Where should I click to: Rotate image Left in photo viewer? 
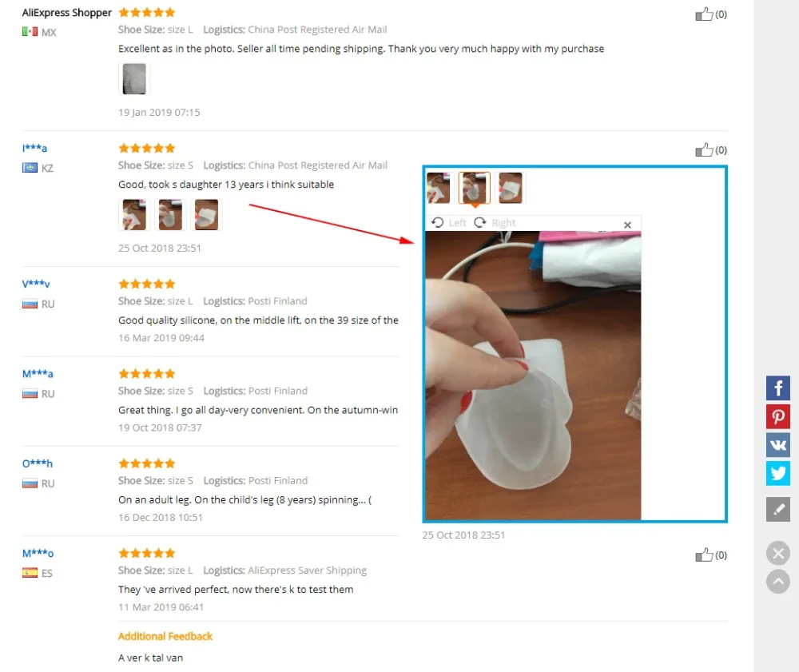449,223
